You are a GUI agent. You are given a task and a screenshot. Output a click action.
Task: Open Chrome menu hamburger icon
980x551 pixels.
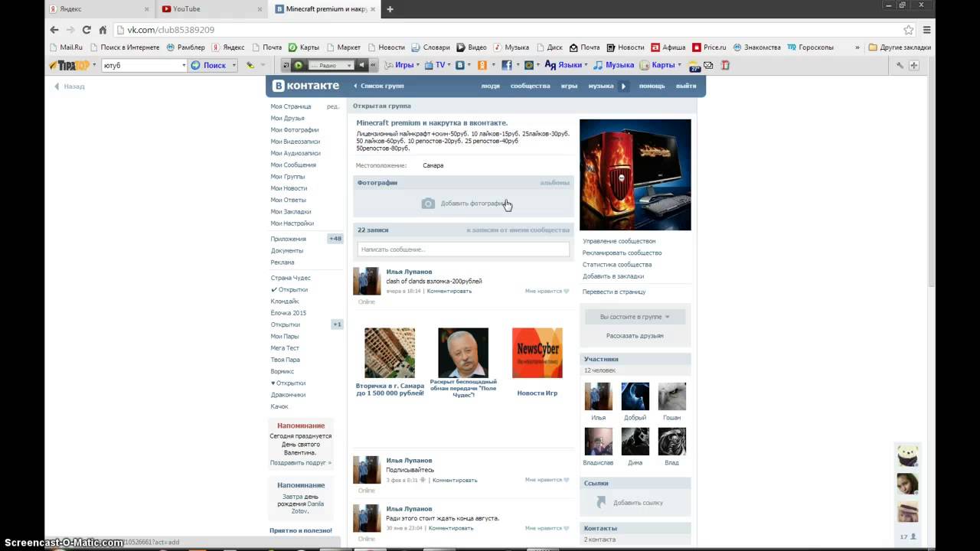(x=927, y=30)
